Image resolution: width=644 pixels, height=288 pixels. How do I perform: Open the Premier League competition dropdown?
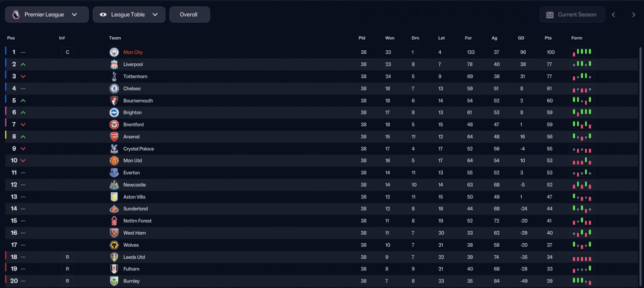(47, 15)
